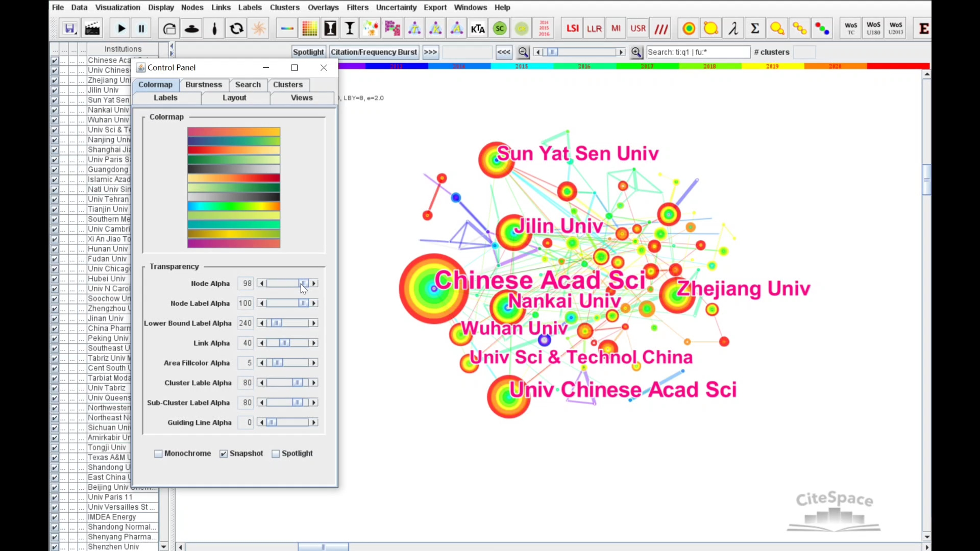Toggle the Monochrome checkbox

[x=158, y=454]
